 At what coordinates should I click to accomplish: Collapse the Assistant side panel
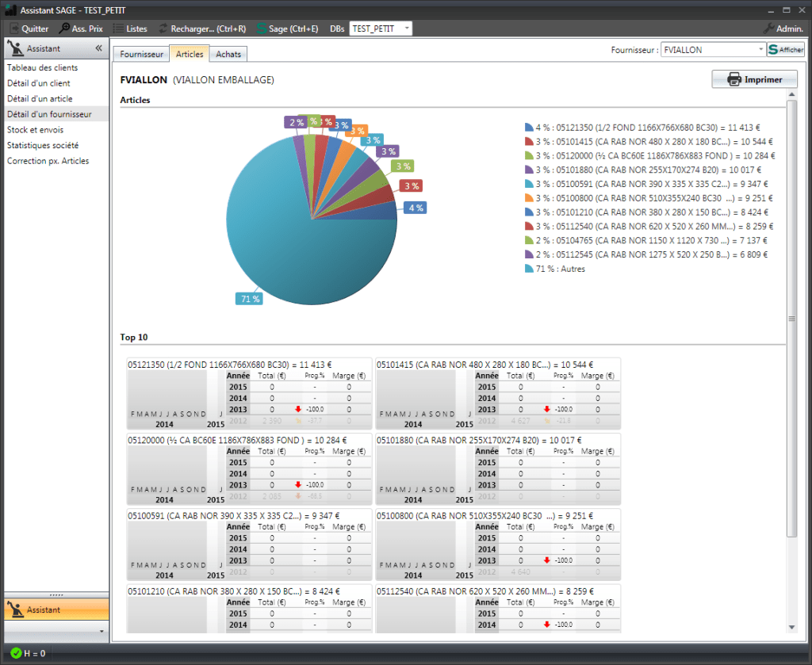(x=99, y=48)
